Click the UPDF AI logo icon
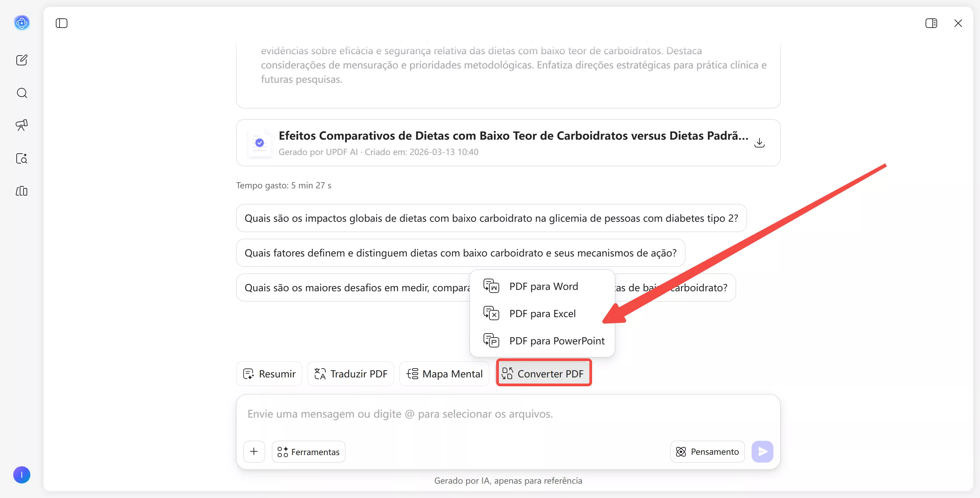The width and height of the screenshot is (980, 498). 22,23
